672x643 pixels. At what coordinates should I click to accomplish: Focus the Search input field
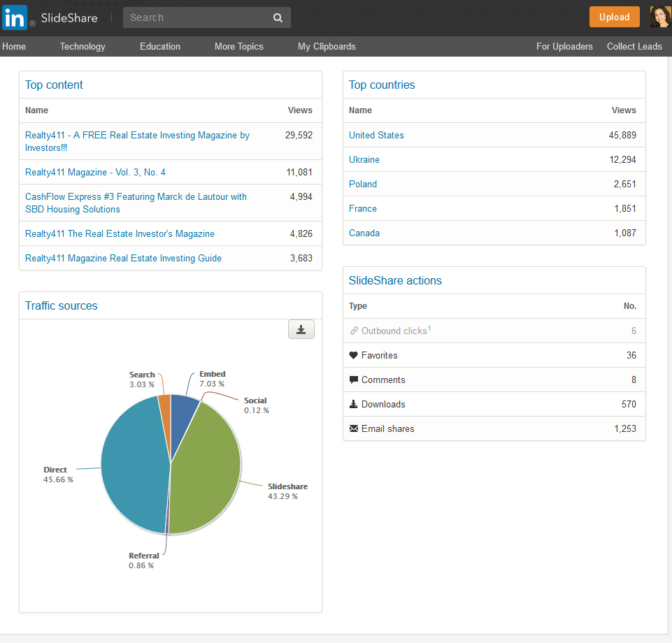[206, 17]
